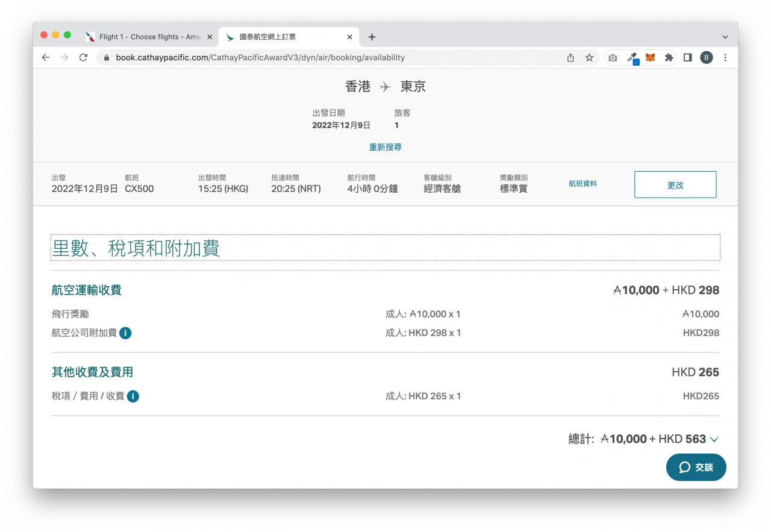Close the 國泰航空網上訂票 tab

tap(349, 37)
